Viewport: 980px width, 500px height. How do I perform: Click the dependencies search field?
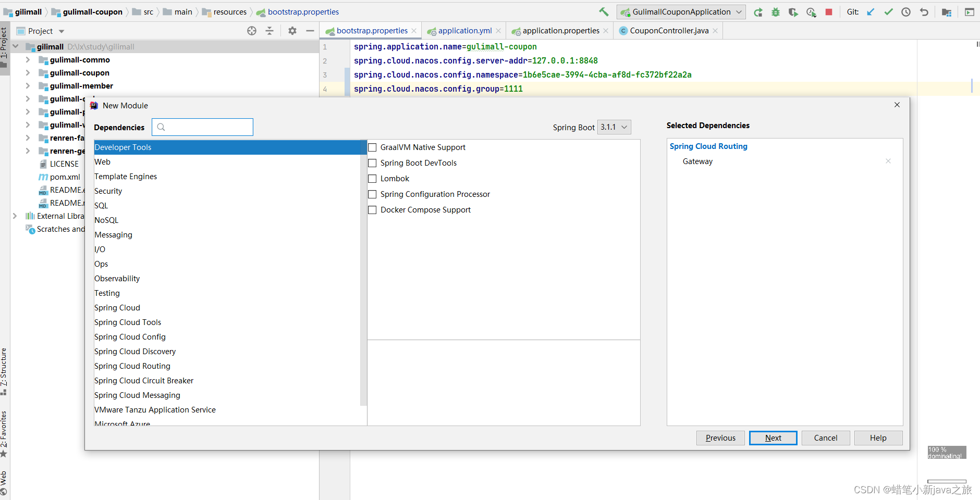(202, 127)
